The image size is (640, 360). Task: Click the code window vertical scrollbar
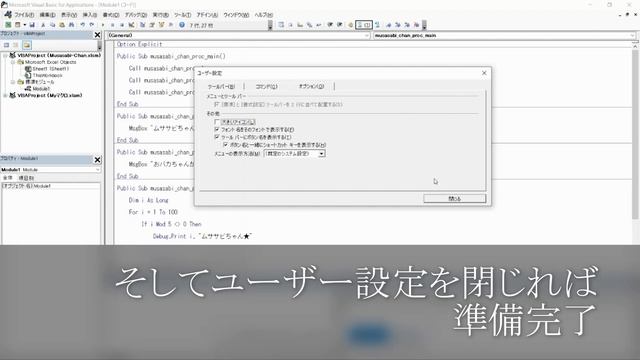[x=635, y=135]
